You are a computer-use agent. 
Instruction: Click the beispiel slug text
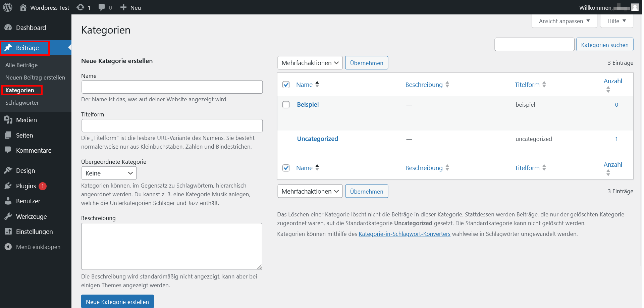pyautogui.click(x=525, y=105)
